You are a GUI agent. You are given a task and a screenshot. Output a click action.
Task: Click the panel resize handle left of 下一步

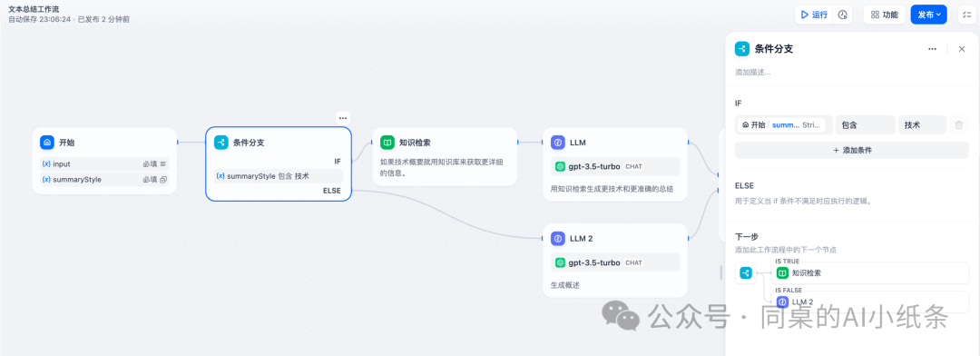721,272
